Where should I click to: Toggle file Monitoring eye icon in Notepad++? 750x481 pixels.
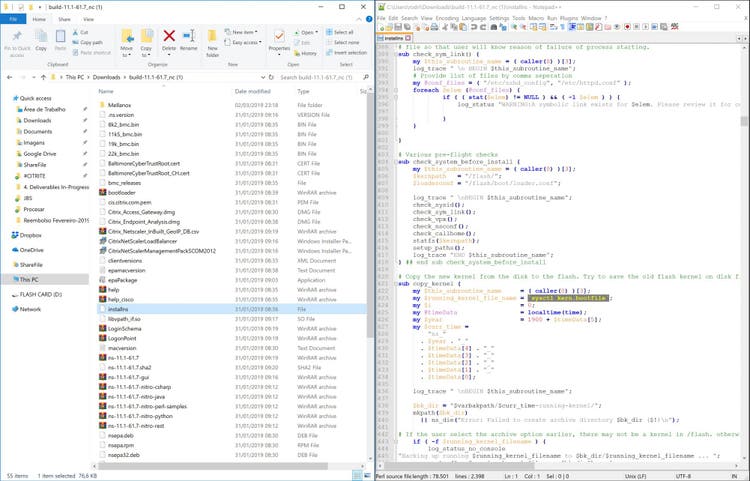pyautogui.click(x=617, y=27)
